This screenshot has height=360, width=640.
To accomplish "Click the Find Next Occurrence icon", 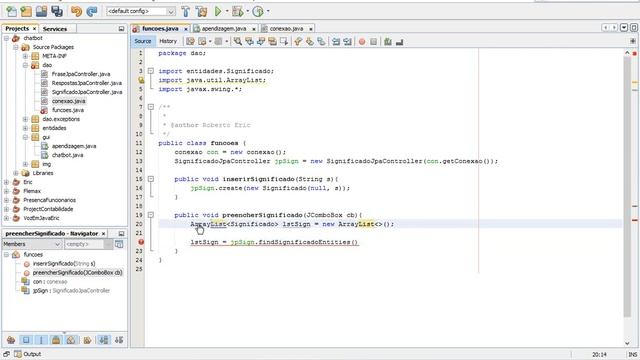I will pyautogui.click(x=260, y=41).
